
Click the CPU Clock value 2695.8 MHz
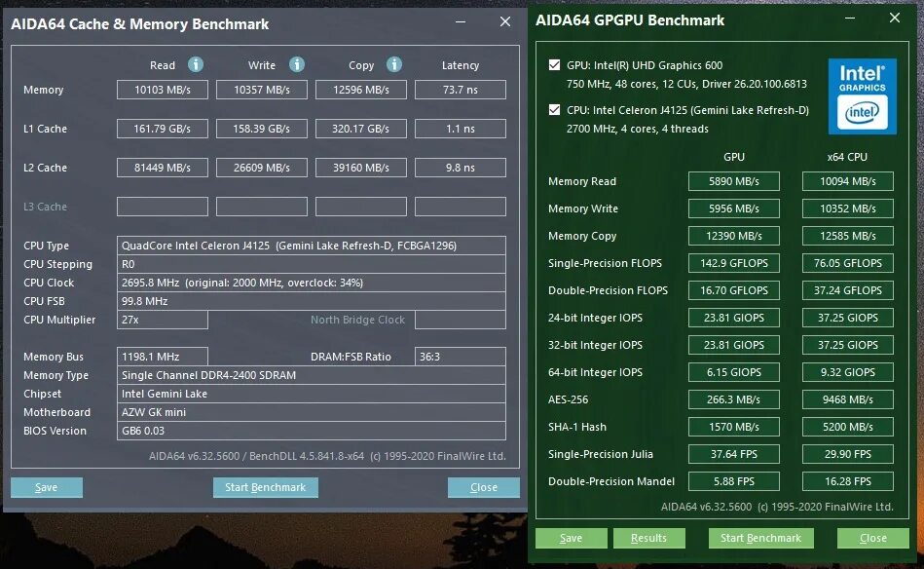pos(312,283)
